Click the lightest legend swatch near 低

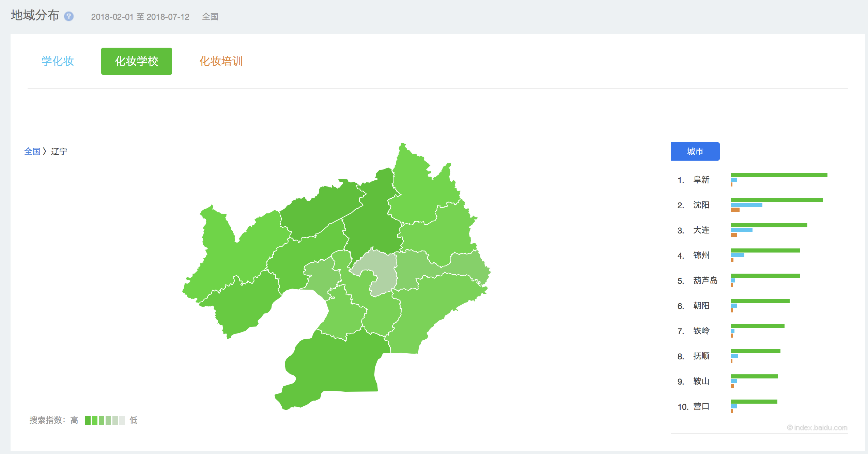coord(122,420)
